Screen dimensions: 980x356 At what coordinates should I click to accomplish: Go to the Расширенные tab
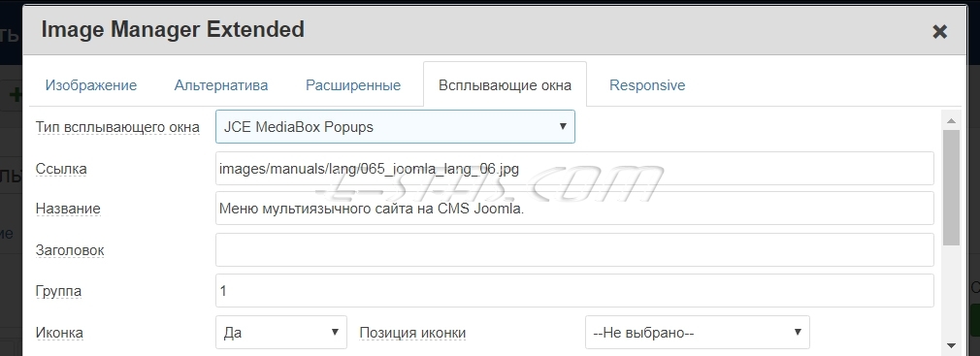(x=353, y=85)
